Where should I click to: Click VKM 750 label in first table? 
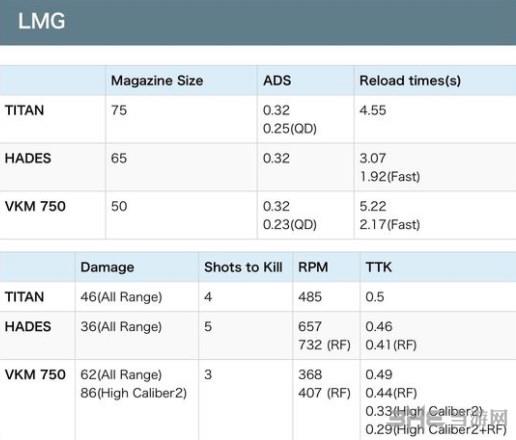pos(35,206)
